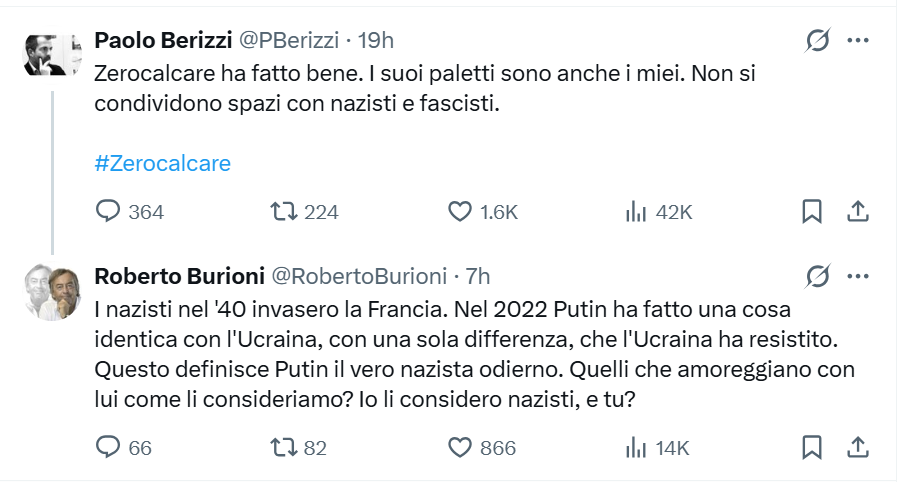Open more options menu on Burioni's tweet

pos(858,276)
